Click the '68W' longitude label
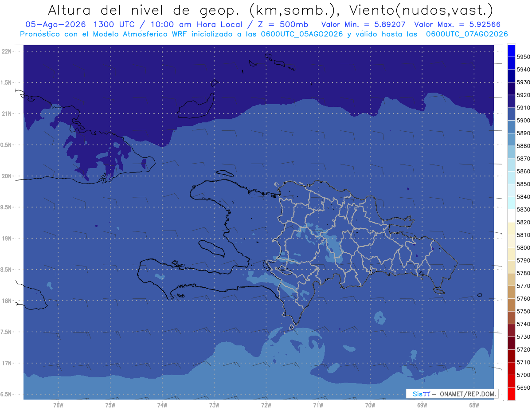The width and height of the screenshot is (532, 411). (473, 405)
